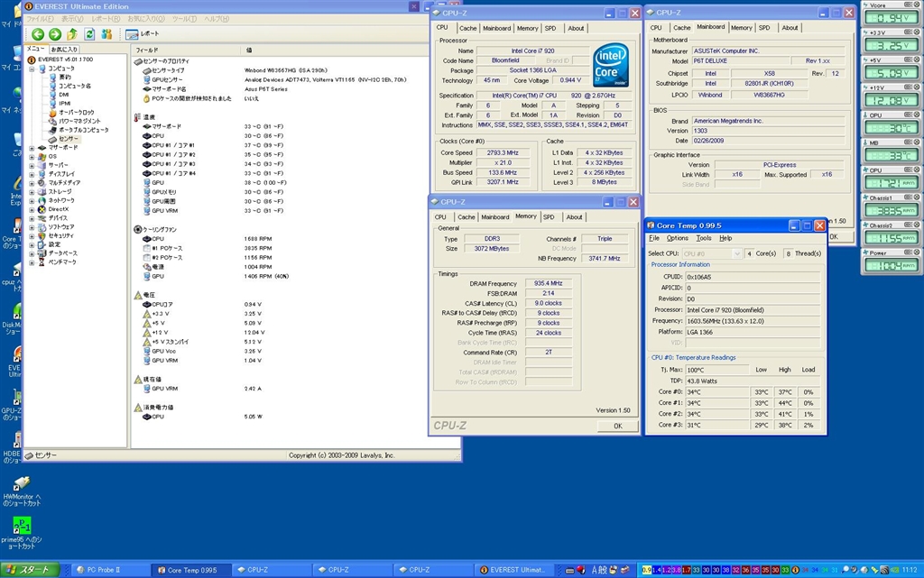Click the オーバークロック flame icon in EVEREST tree
Screen dimensions: 924x578
click(x=52, y=113)
